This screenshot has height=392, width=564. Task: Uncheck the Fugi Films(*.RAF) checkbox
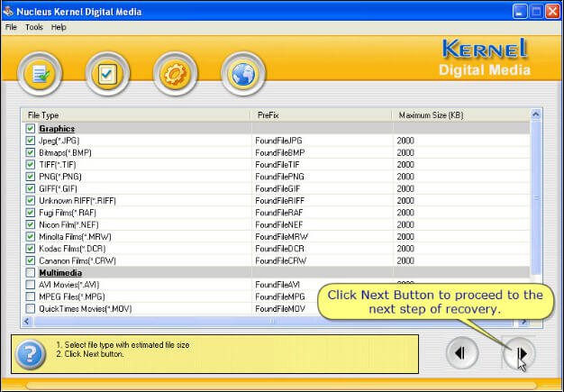point(31,213)
